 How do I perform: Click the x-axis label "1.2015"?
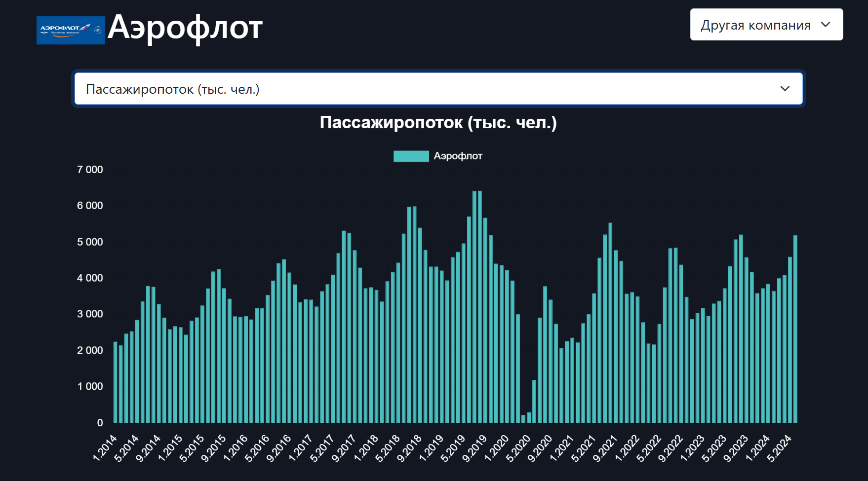(x=171, y=448)
